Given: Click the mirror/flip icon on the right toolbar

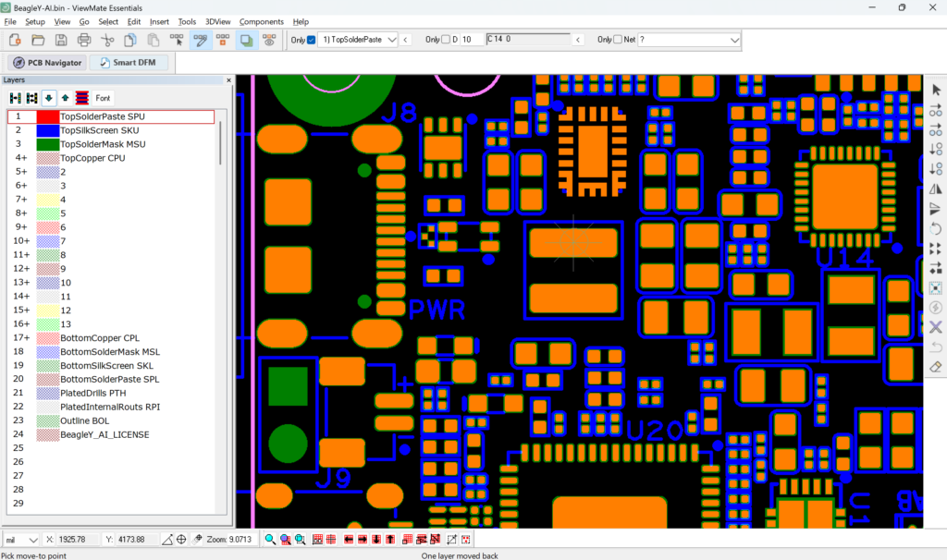Looking at the screenshot, I should [935, 189].
